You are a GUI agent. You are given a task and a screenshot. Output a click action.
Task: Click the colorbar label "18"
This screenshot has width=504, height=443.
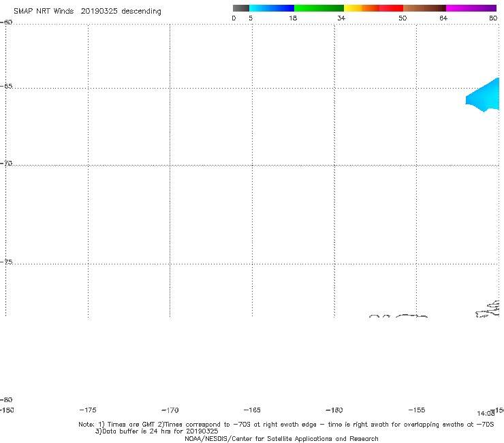coord(293,18)
